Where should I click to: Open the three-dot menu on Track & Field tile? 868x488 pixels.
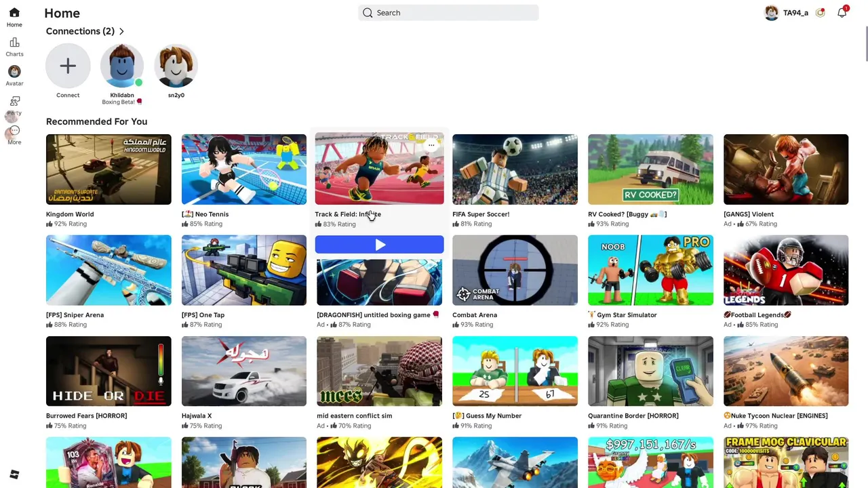[431, 145]
